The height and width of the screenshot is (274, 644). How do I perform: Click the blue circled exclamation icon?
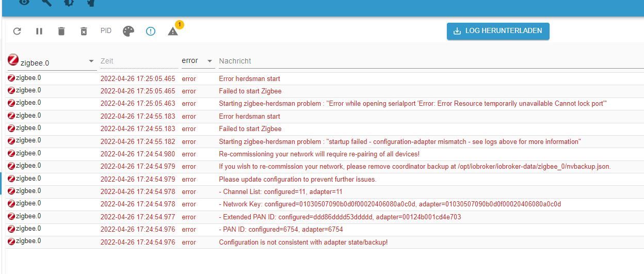pos(151,31)
